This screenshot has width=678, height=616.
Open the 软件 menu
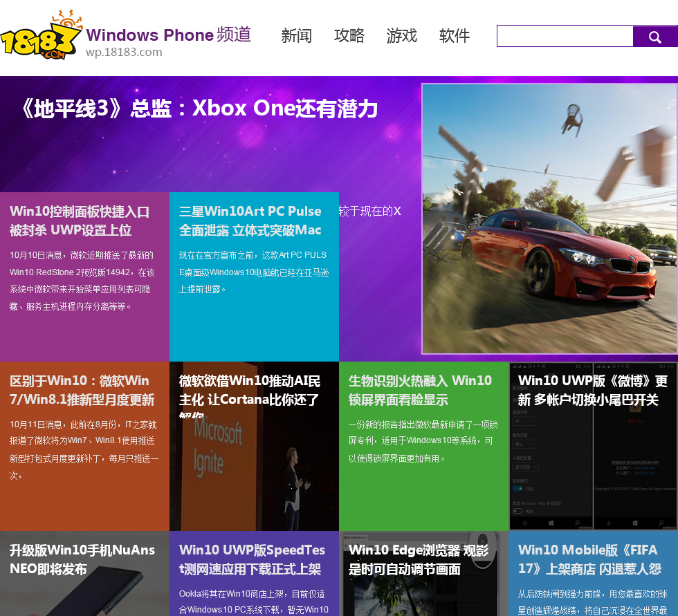pos(455,35)
